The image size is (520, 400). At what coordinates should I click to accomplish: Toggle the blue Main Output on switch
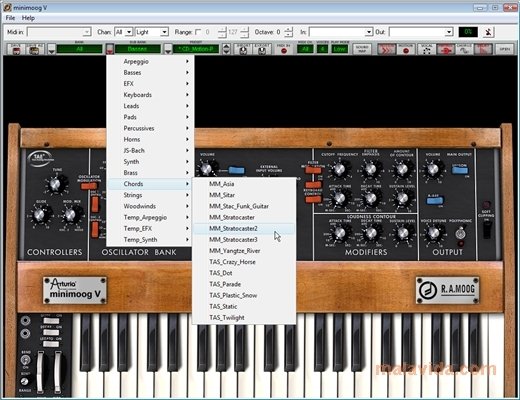tap(460, 170)
